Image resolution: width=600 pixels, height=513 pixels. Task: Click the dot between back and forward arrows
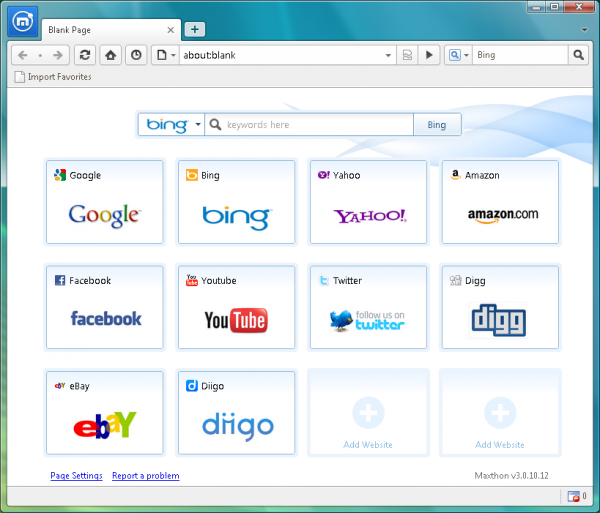(x=40, y=55)
